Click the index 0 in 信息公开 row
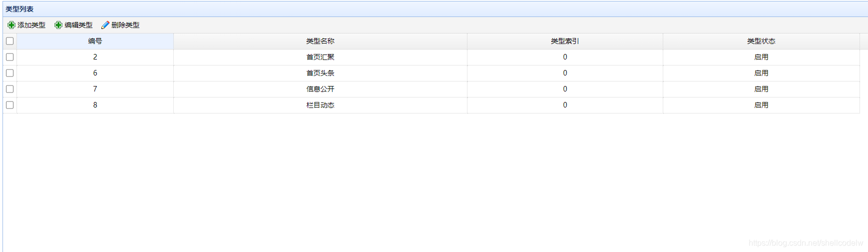868x252 pixels. point(565,89)
